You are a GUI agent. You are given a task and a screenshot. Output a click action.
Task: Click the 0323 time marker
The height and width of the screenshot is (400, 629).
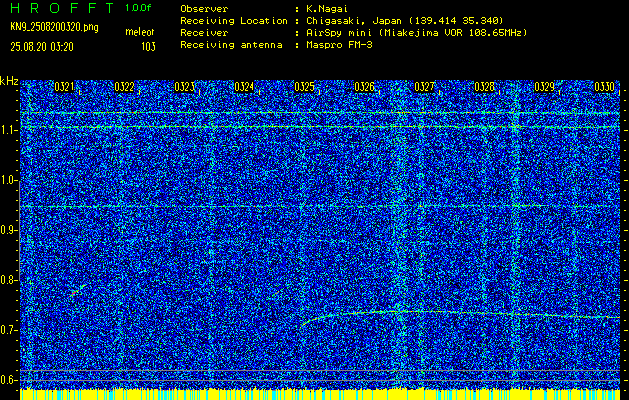[185, 87]
